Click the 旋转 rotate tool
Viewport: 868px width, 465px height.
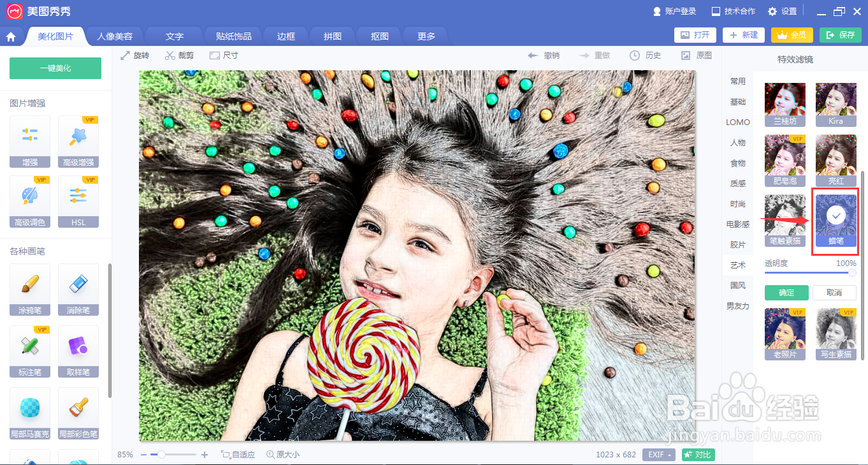[x=135, y=55]
